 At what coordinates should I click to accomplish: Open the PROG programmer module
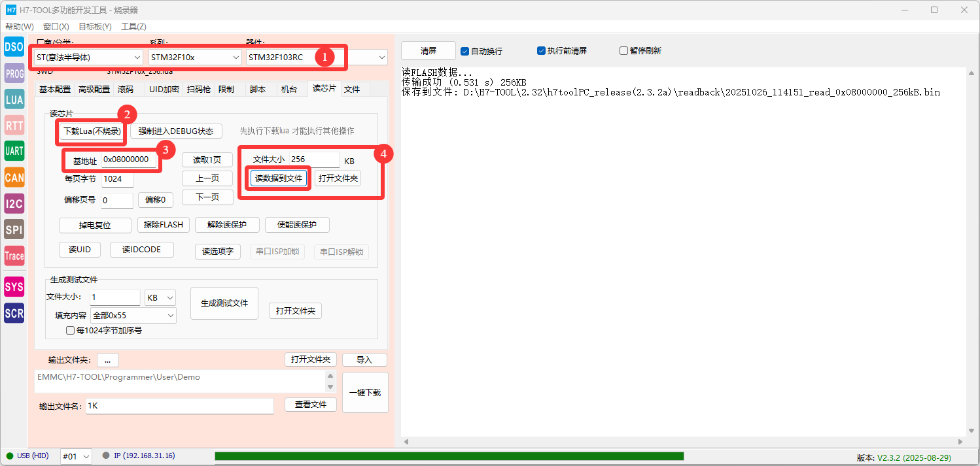coord(14,73)
